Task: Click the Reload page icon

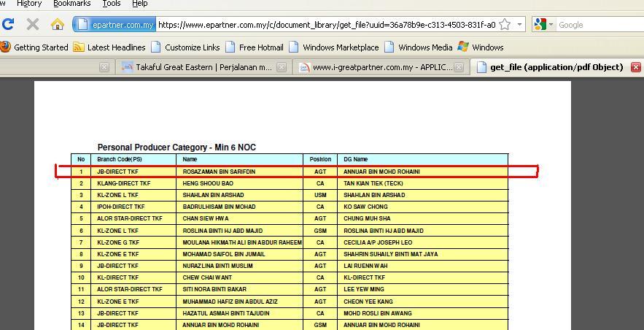Action: point(8,24)
